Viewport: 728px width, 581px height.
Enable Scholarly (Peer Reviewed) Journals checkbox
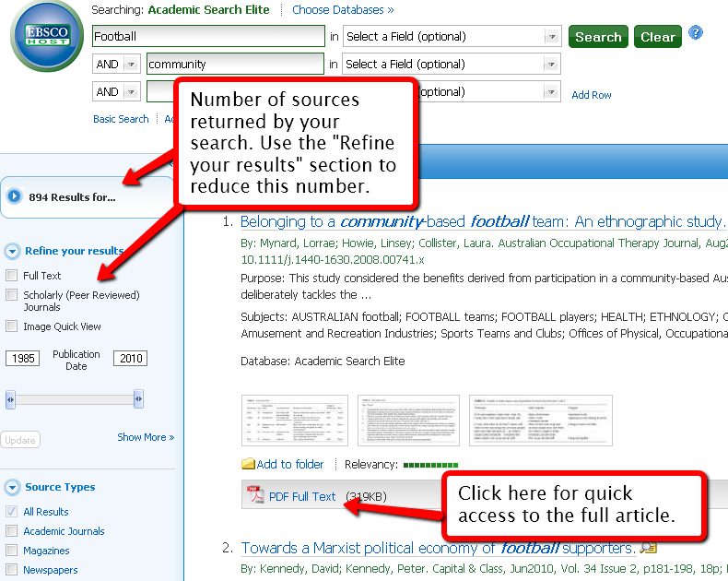tap(12, 295)
